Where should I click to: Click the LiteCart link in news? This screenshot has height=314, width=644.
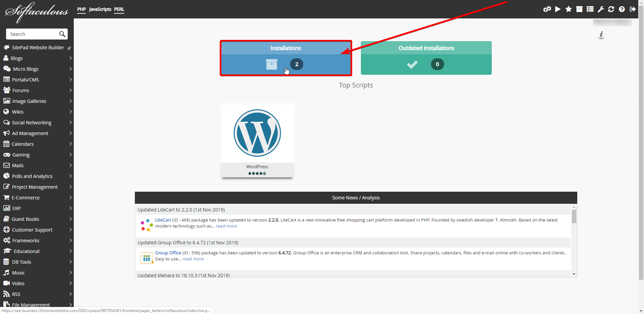pyautogui.click(x=163, y=220)
